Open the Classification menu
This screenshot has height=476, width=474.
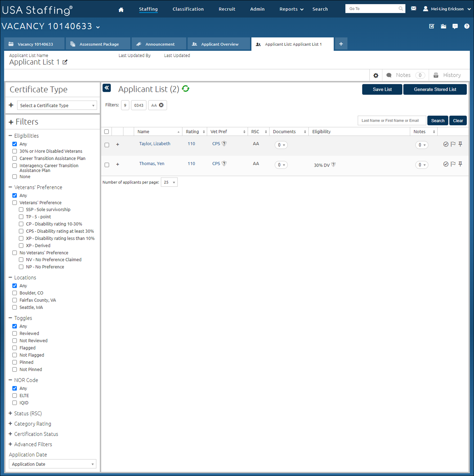click(188, 9)
